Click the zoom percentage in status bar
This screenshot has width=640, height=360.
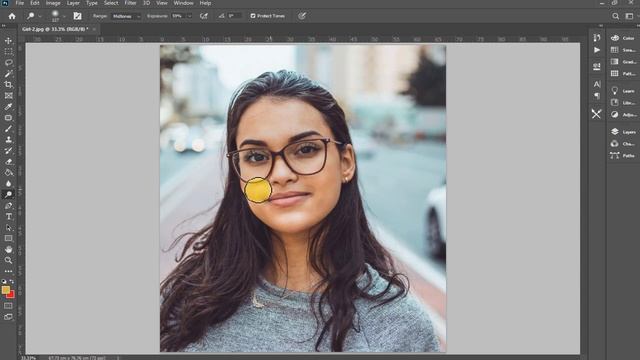28,358
